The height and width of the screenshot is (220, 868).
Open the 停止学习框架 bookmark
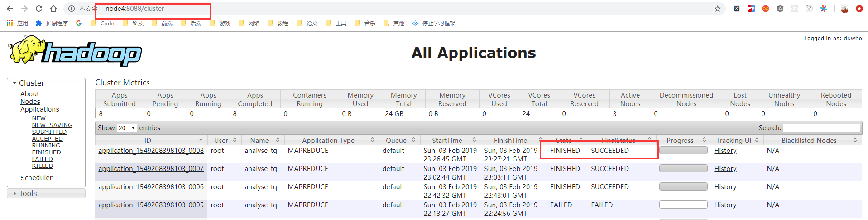[x=433, y=23]
